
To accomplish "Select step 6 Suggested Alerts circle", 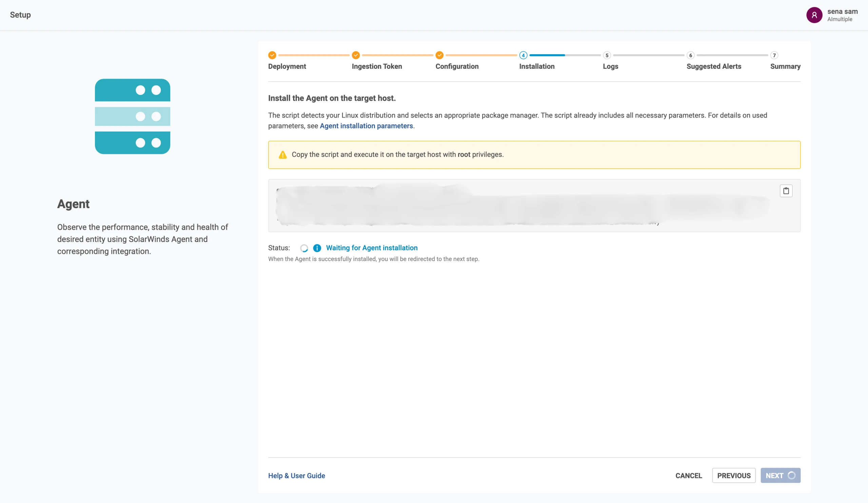I will (691, 55).
